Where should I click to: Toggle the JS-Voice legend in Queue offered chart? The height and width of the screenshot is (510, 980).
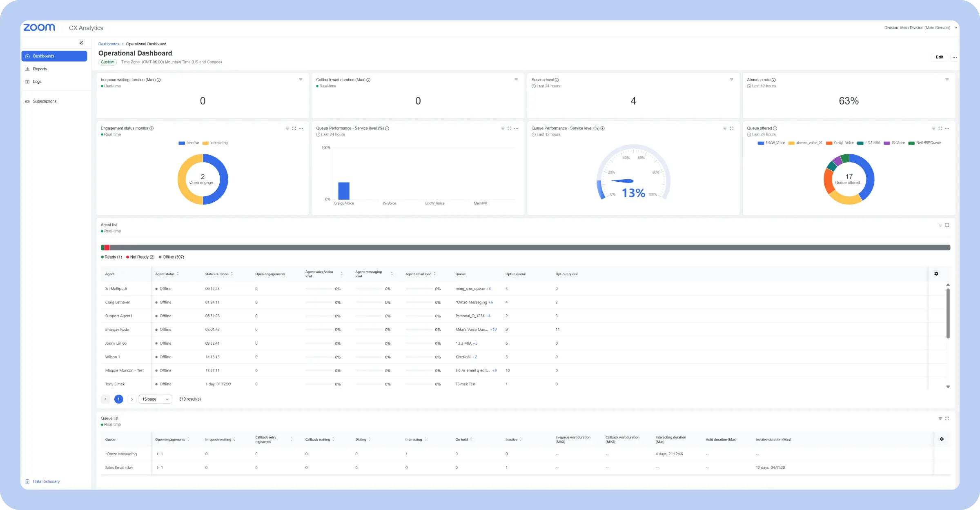pyautogui.click(x=895, y=143)
